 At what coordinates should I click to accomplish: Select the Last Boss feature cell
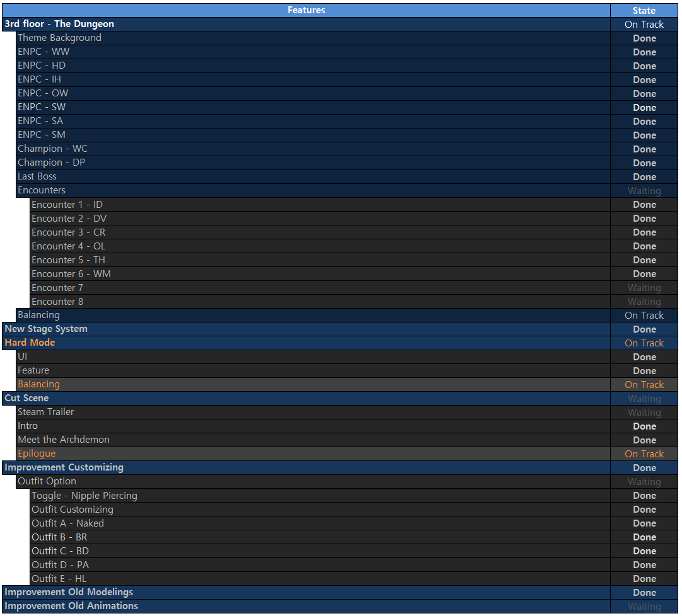tap(313, 176)
